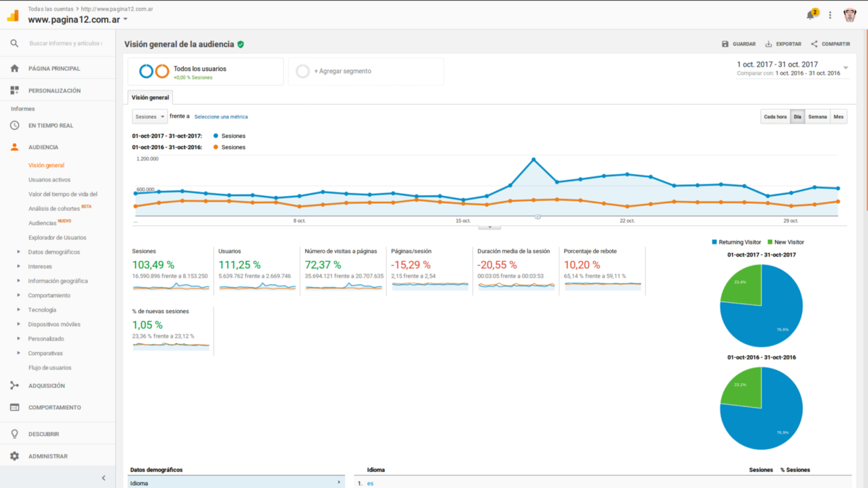868x488 pixels.
Task: Open account selector www.pagina12.com.ar dropdown
Action: coord(77,20)
